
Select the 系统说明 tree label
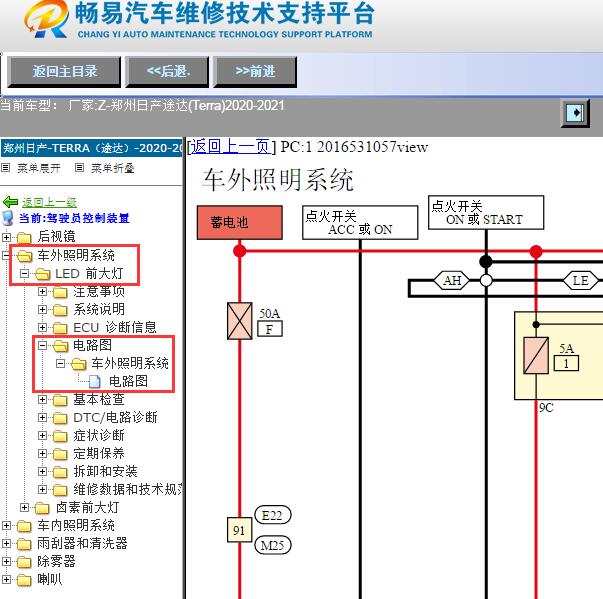[99, 309]
